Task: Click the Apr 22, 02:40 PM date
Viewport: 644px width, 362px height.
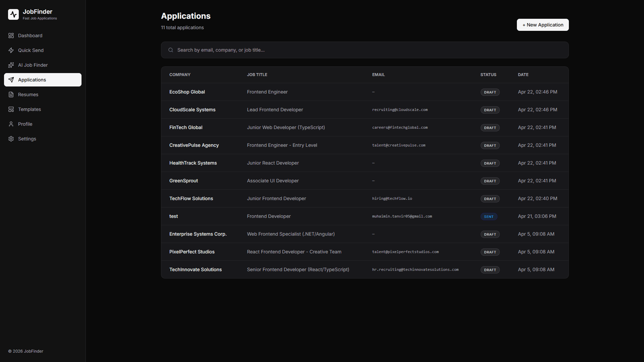Action: point(538,198)
